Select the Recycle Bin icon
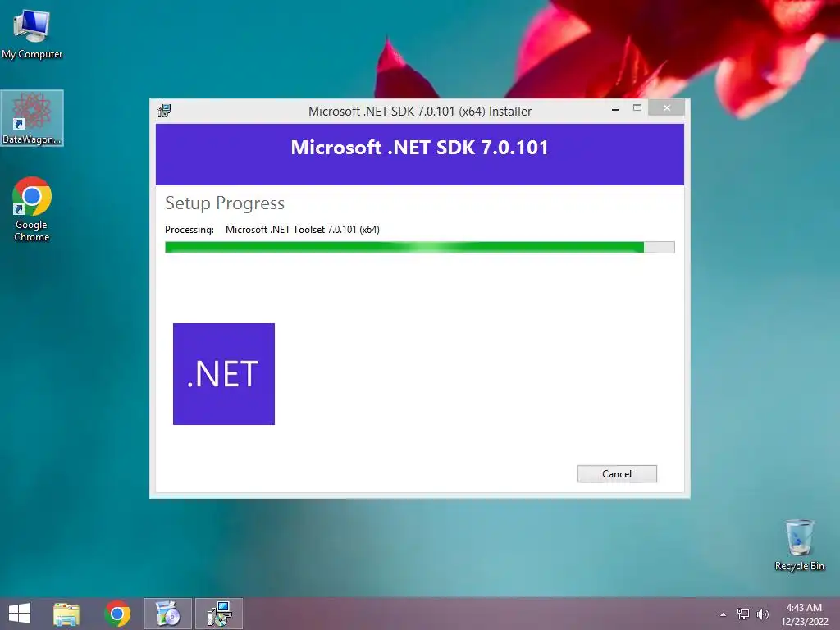Screen dimensions: 840x630 point(799,545)
